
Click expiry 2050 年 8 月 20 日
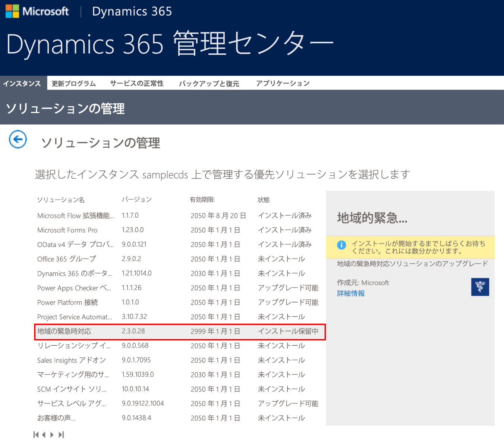point(218,216)
